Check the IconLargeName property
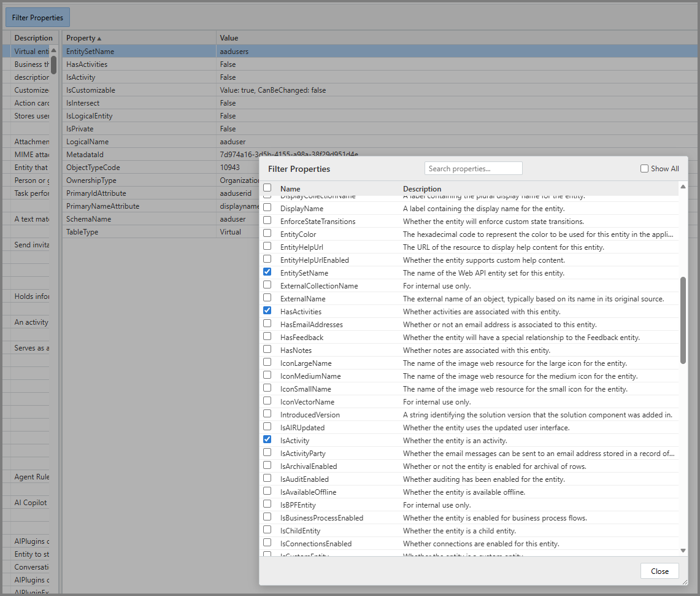The height and width of the screenshot is (596, 700). [267, 362]
